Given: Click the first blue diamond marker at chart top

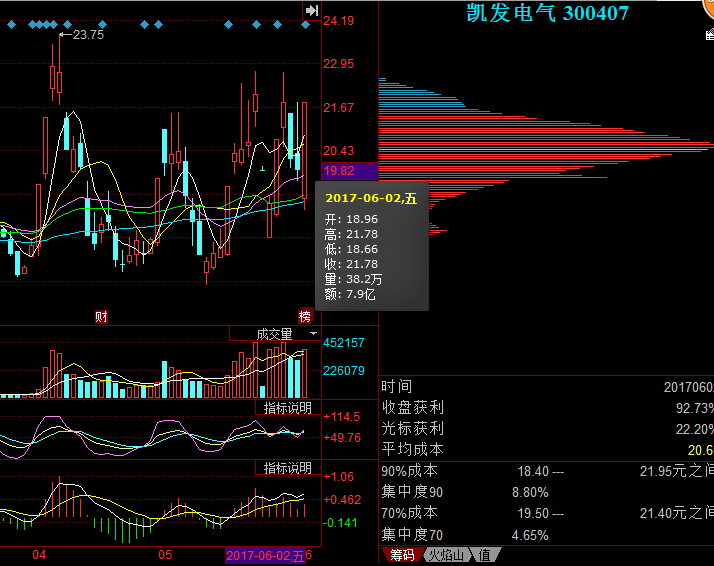Looking at the screenshot, I should (x=11, y=25).
